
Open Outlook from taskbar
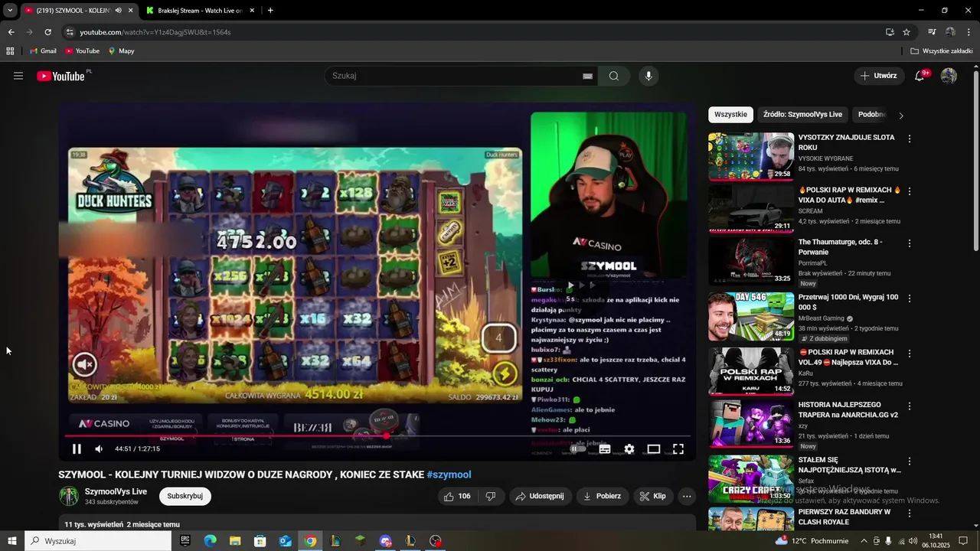point(285,541)
